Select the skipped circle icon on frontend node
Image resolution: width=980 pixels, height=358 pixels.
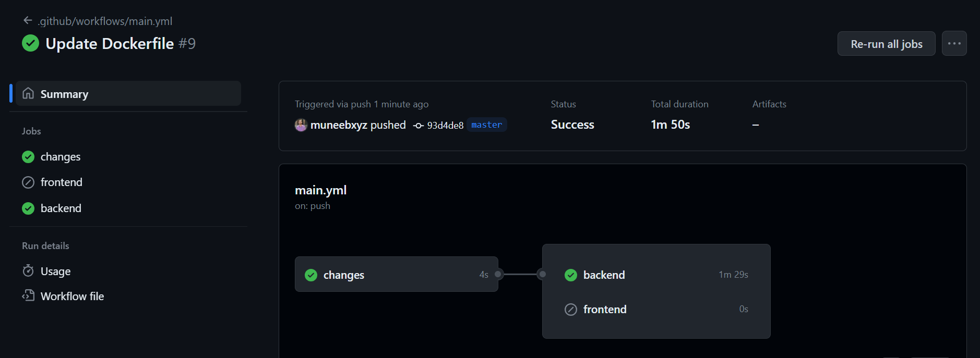click(x=570, y=309)
